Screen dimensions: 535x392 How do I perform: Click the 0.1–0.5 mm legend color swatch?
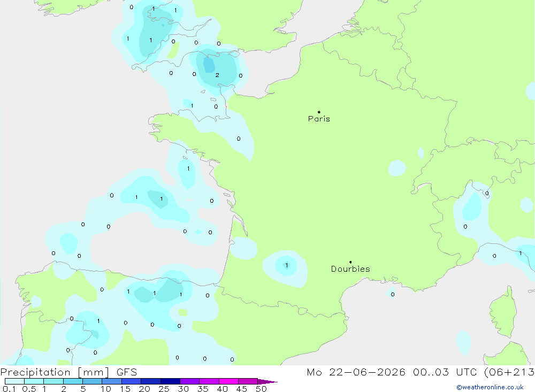(x=14, y=381)
